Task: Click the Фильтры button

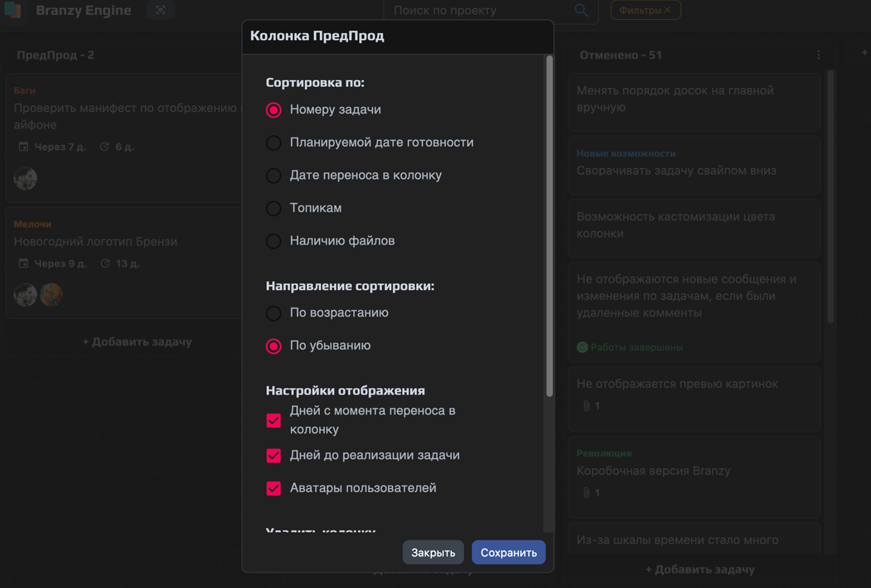Action: point(646,10)
